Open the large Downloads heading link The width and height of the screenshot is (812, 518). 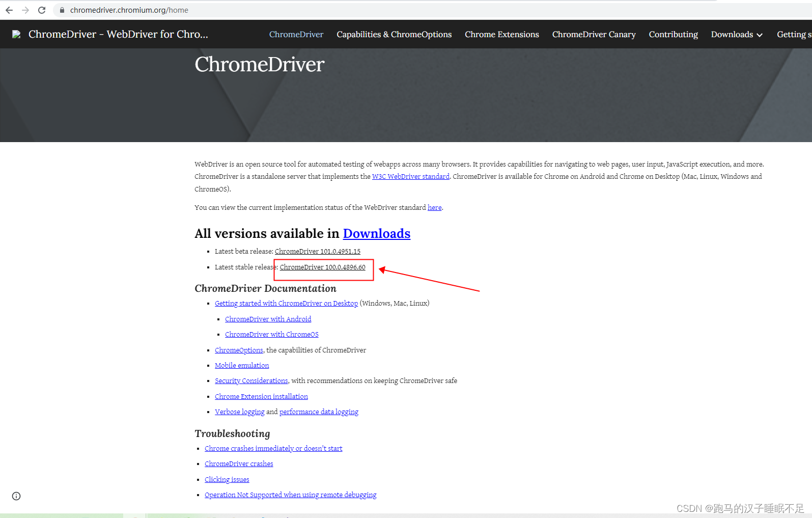coord(377,233)
